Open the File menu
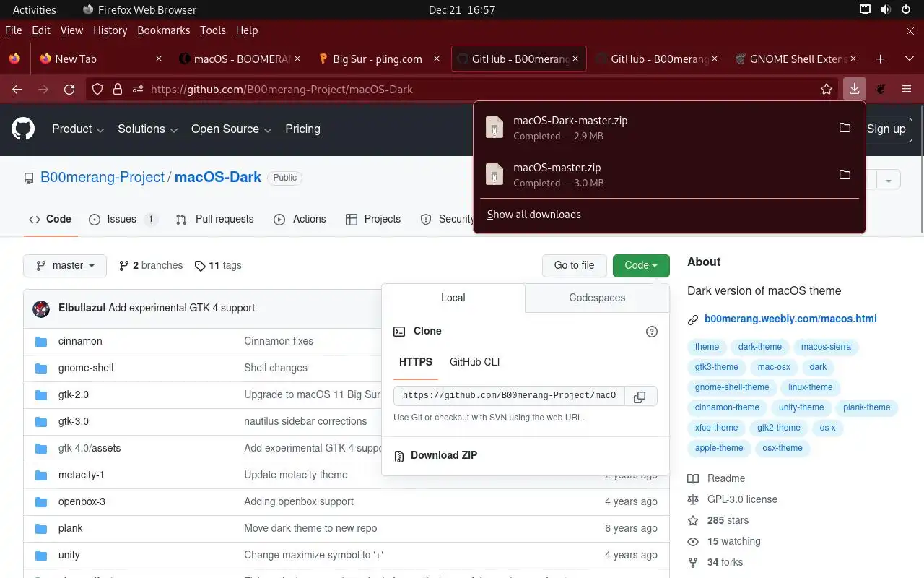924x578 pixels. (x=13, y=30)
